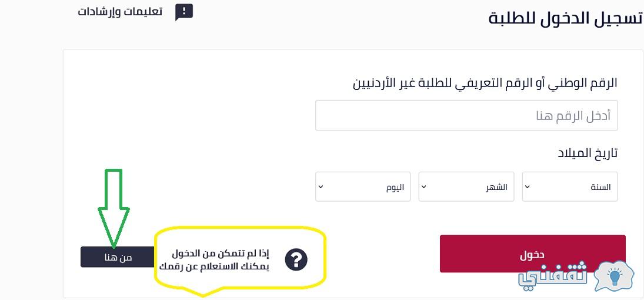Click the إذا لم تتمكن من الدخول text
The image size is (644, 300).
[x=220, y=253]
